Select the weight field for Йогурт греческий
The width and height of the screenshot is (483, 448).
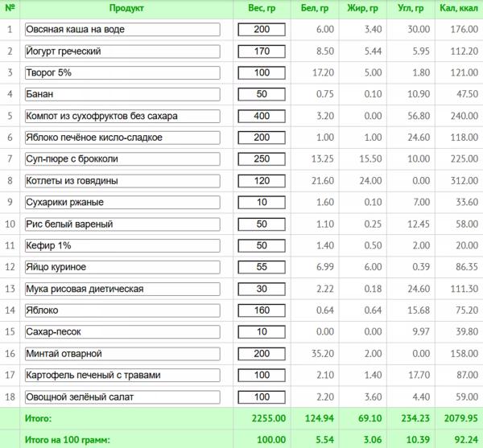262,51
